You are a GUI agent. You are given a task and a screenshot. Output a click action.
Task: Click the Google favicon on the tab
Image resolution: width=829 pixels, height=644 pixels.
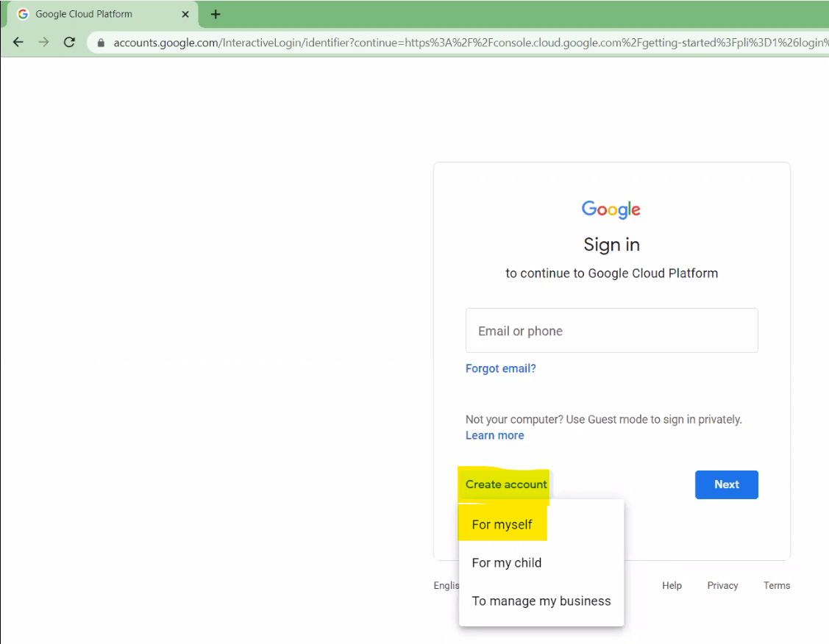[23, 14]
